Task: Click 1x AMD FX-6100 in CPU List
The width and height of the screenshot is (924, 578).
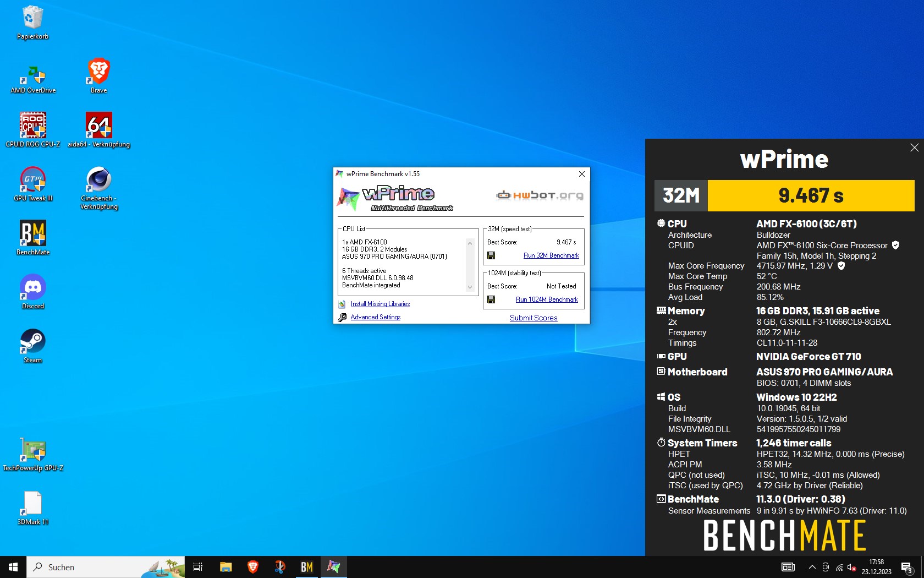Action: (364, 242)
